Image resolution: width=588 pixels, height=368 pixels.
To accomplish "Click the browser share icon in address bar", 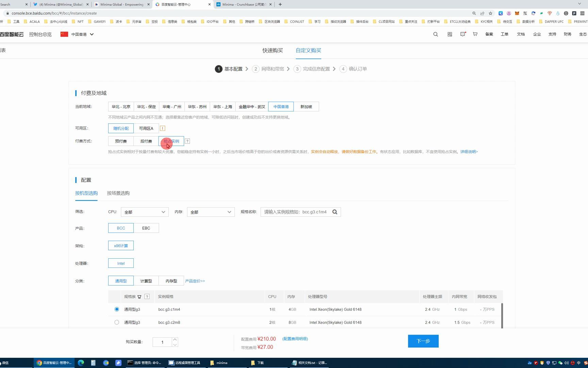I will pos(482,13).
